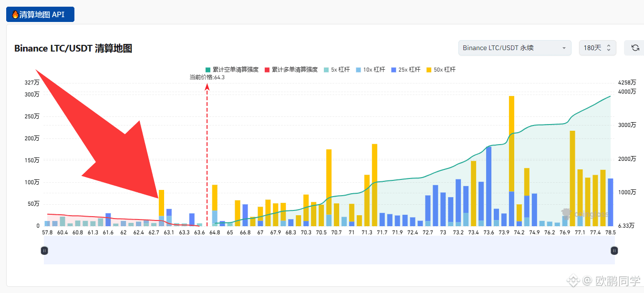This screenshot has height=293, width=644.
Task: Click the right pause handle of the range slider
Action: pos(614,250)
